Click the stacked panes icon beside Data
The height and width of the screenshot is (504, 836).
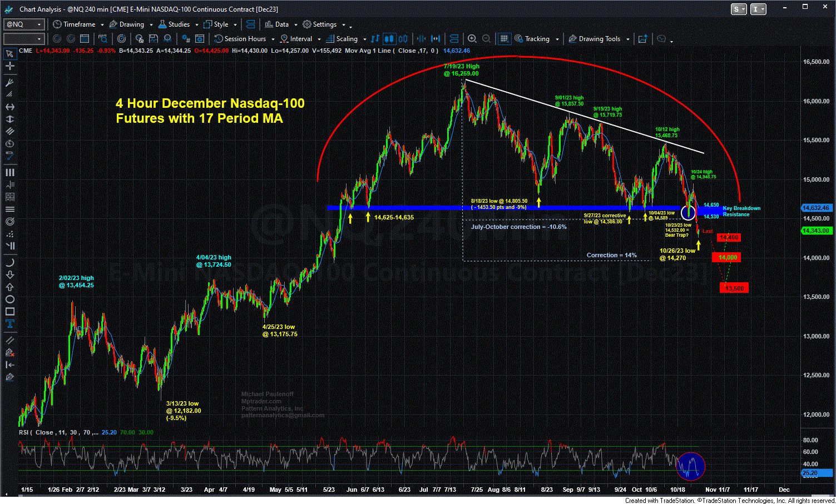tap(250, 24)
